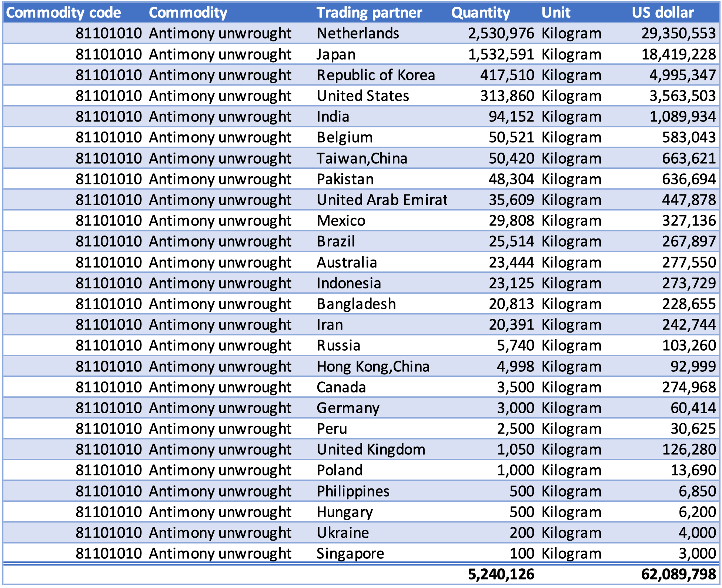Select the Singapore trading partner cell

pos(350,554)
